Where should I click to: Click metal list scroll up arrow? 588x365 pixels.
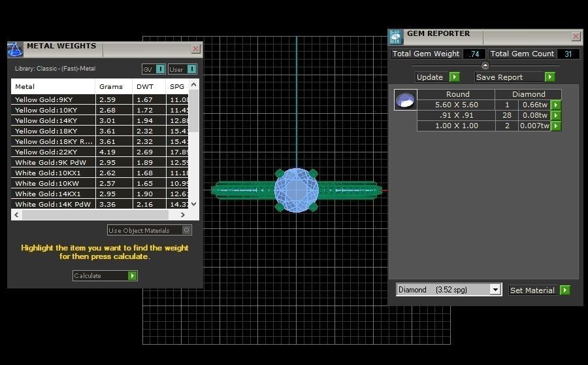[194, 84]
